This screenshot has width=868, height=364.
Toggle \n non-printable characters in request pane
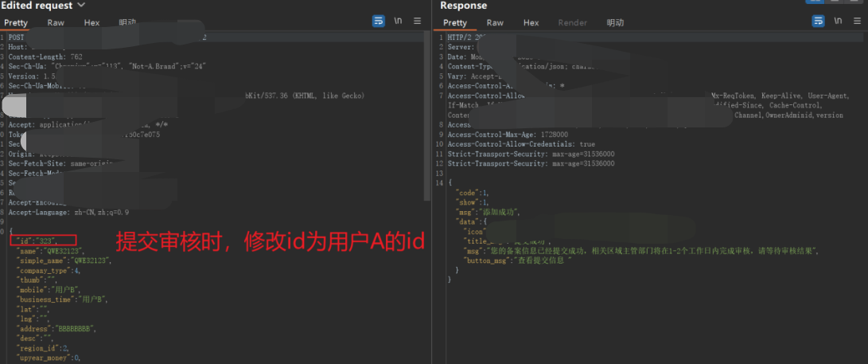pos(398,21)
